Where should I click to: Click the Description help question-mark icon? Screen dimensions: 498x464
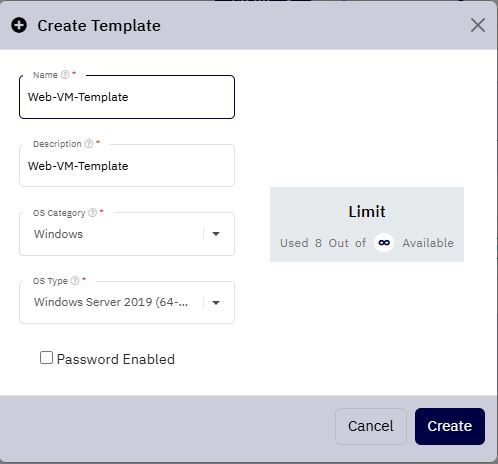coord(89,144)
